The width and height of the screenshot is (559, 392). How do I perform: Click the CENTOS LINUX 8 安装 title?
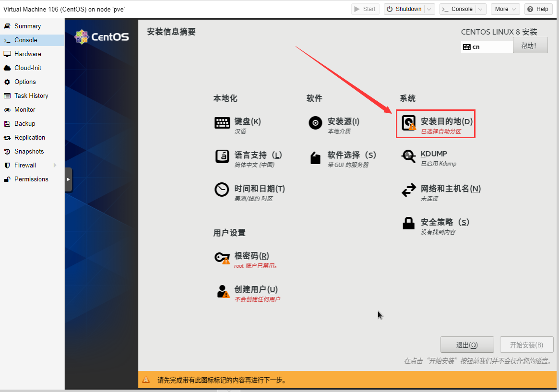point(499,32)
